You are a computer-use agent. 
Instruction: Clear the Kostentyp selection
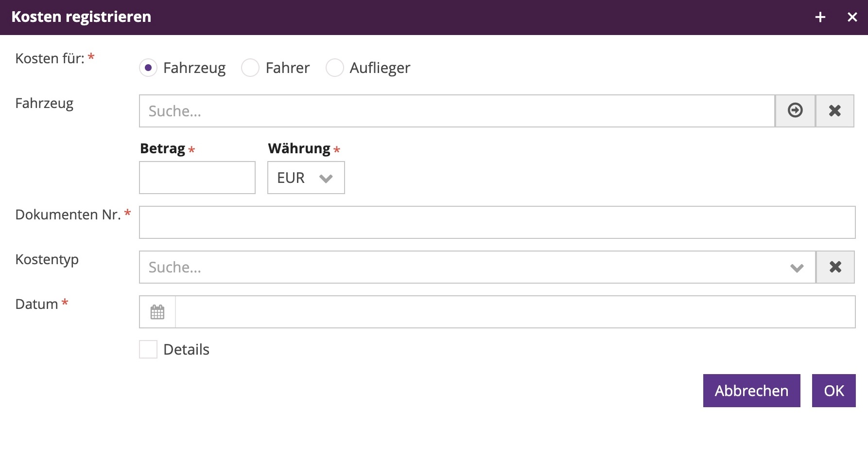coord(835,267)
